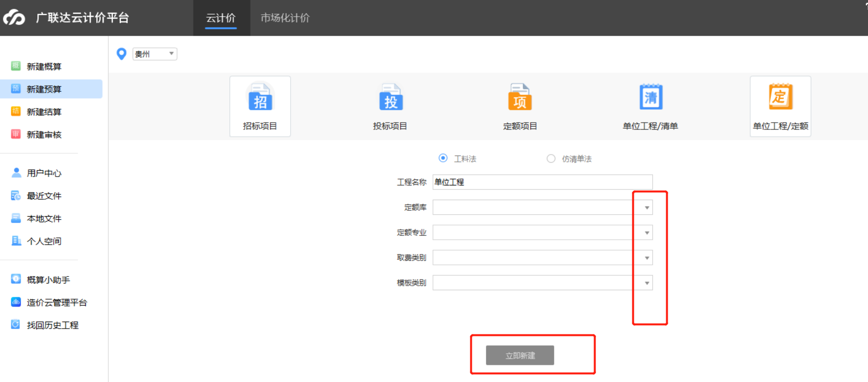Select the 单位工程/定额 icon

click(x=781, y=97)
